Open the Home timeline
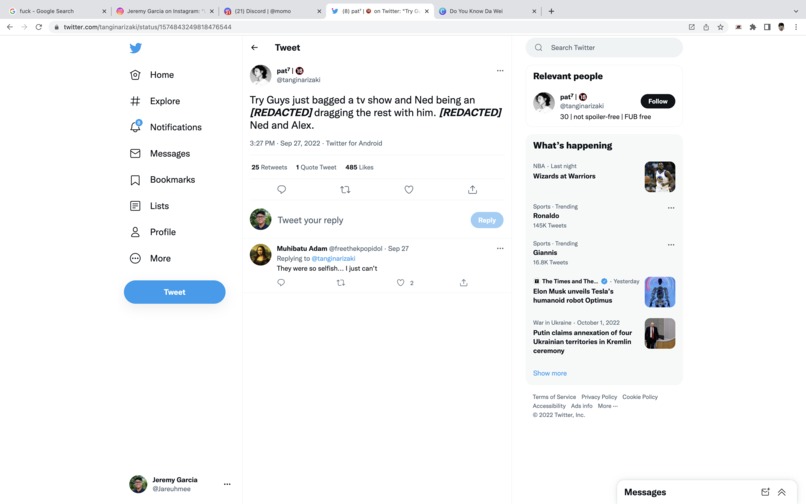 152,75
